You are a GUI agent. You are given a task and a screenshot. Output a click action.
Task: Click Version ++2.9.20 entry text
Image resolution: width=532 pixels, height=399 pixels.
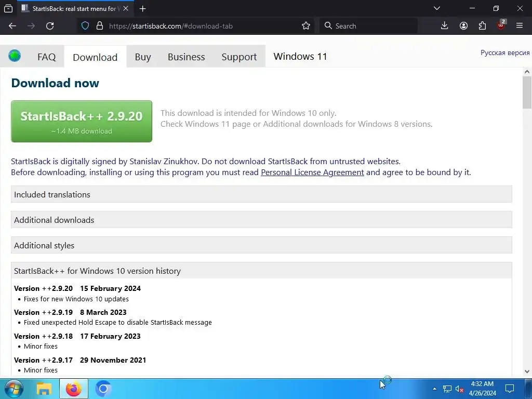[x=77, y=288]
